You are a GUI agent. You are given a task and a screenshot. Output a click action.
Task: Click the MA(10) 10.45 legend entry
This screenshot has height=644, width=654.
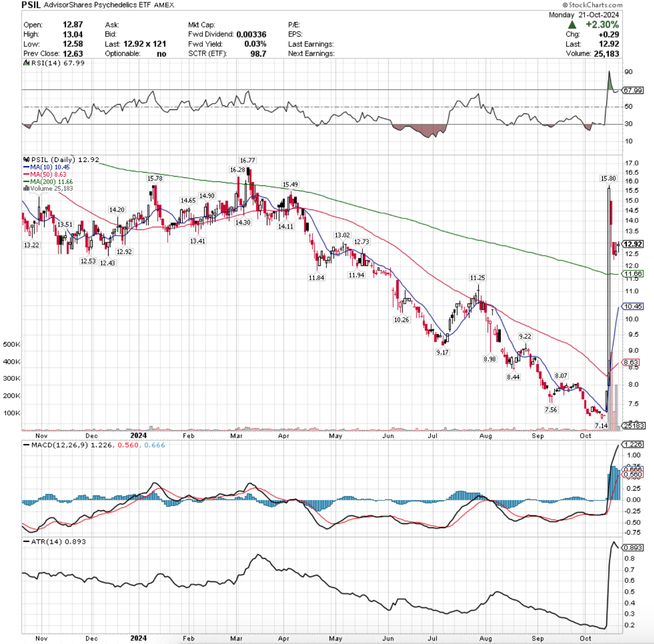[x=46, y=167]
